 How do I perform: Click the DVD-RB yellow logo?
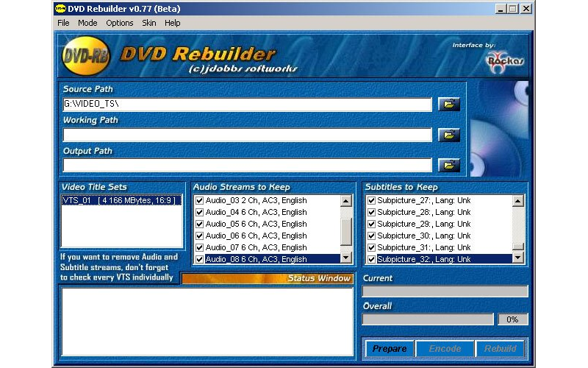(x=86, y=56)
